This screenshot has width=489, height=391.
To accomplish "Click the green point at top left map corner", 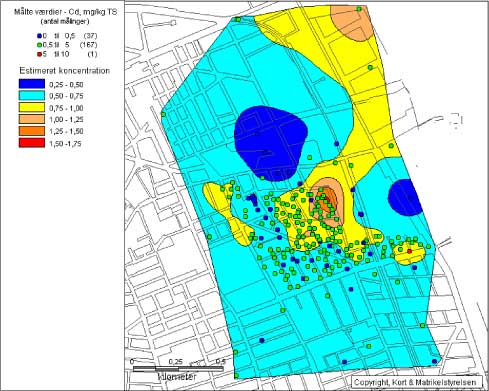I will coord(238,20).
